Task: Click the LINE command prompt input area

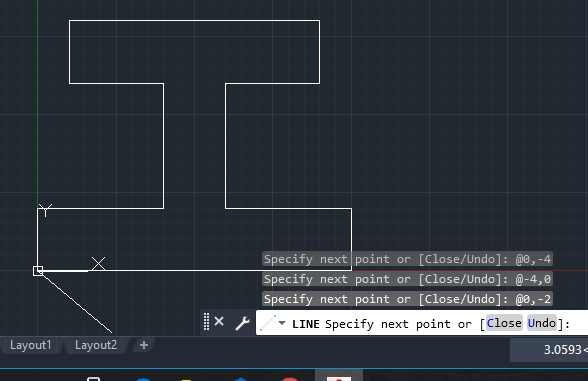Action: (422, 323)
